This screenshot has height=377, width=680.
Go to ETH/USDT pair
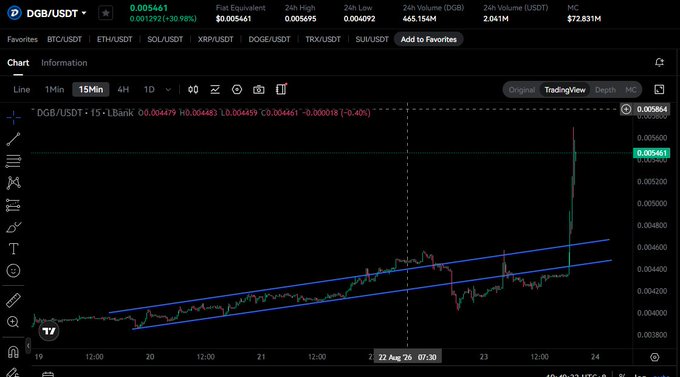(x=114, y=39)
